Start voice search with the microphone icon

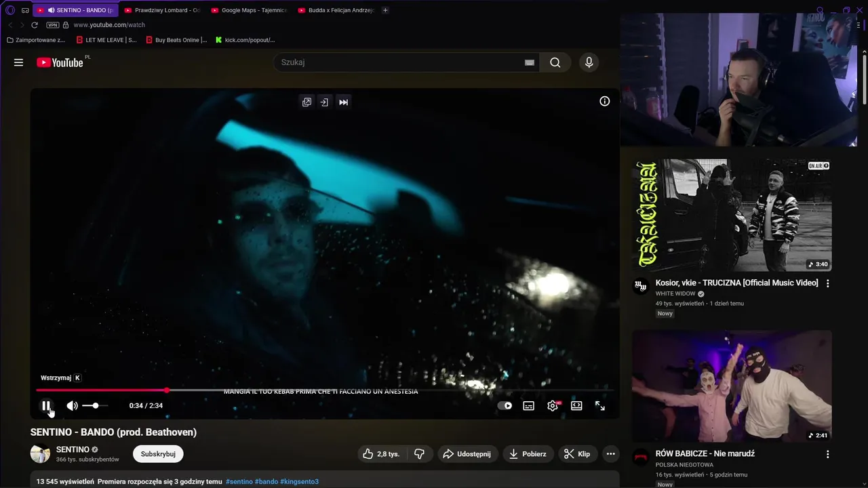(x=589, y=62)
